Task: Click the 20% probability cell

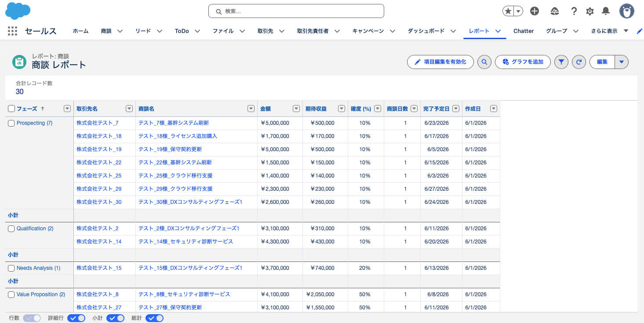Action: [365, 268]
